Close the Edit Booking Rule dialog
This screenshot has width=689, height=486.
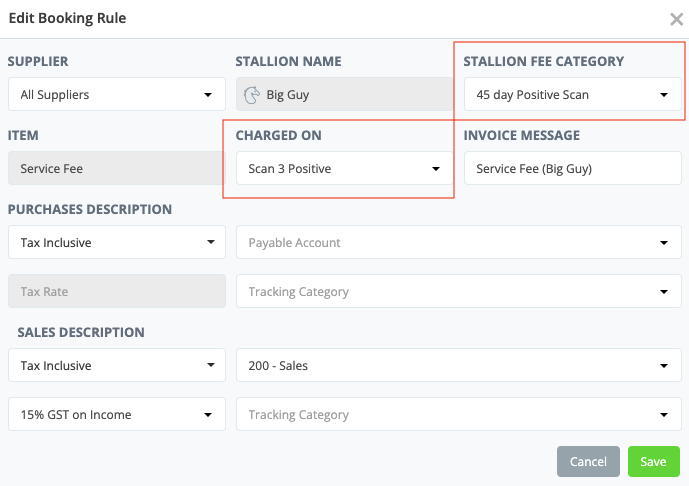[676, 19]
